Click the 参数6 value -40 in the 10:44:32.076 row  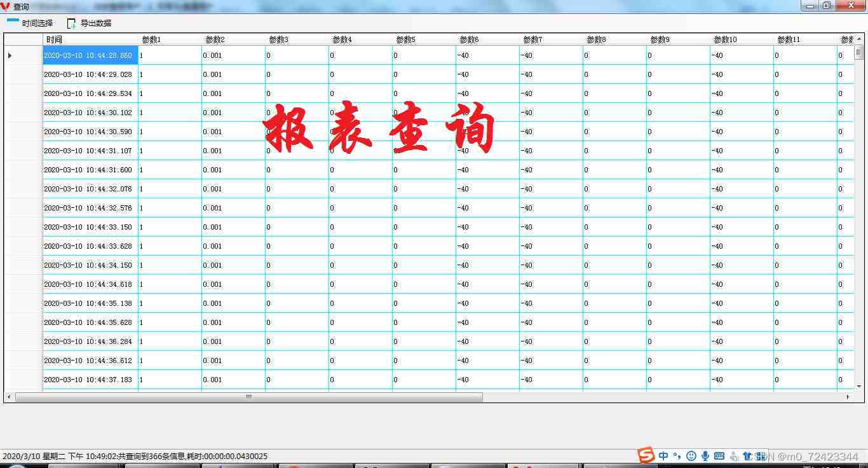(x=487, y=189)
